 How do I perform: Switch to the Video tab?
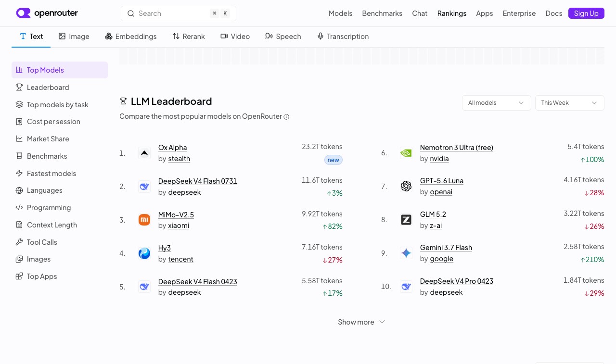235,37
